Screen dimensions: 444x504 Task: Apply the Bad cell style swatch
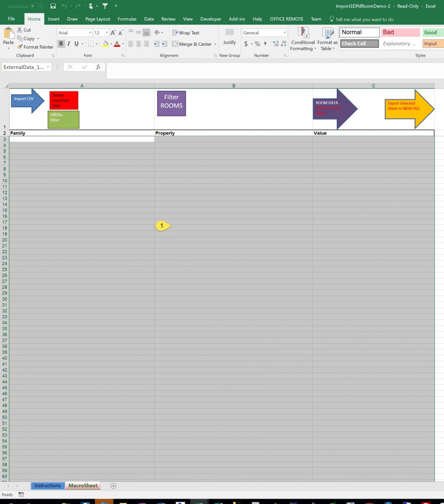[x=400, y=32]
